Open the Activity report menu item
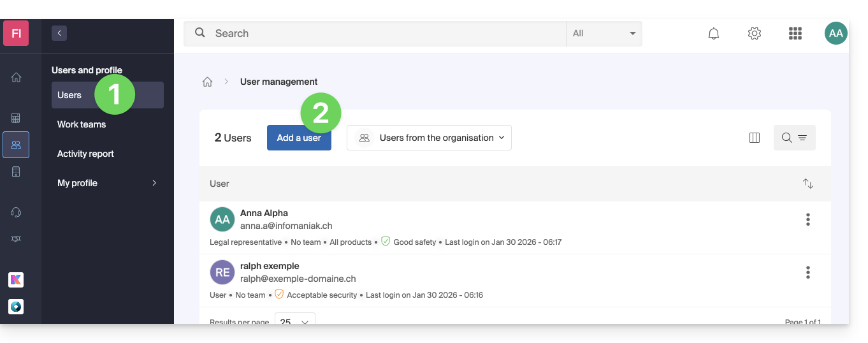The width and height of the screenshot is (868, 343). point(85,154)
